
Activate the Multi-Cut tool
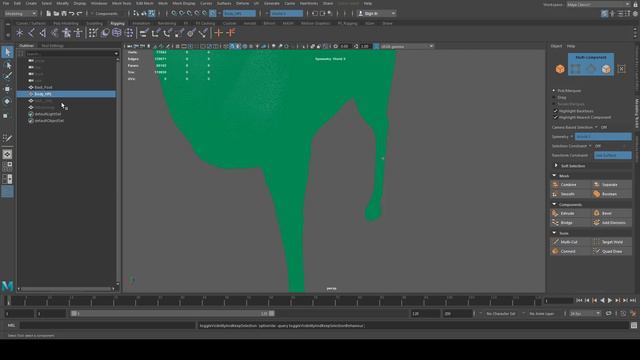point(570,242)
